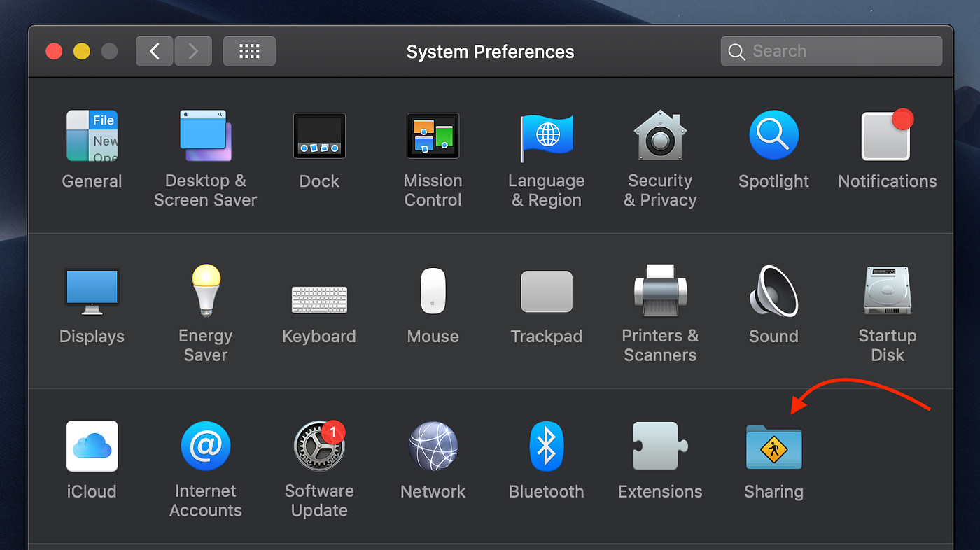Open Trackpad preferences
The height and width of the screenshot is (550, 980).
tap(547, 291)
